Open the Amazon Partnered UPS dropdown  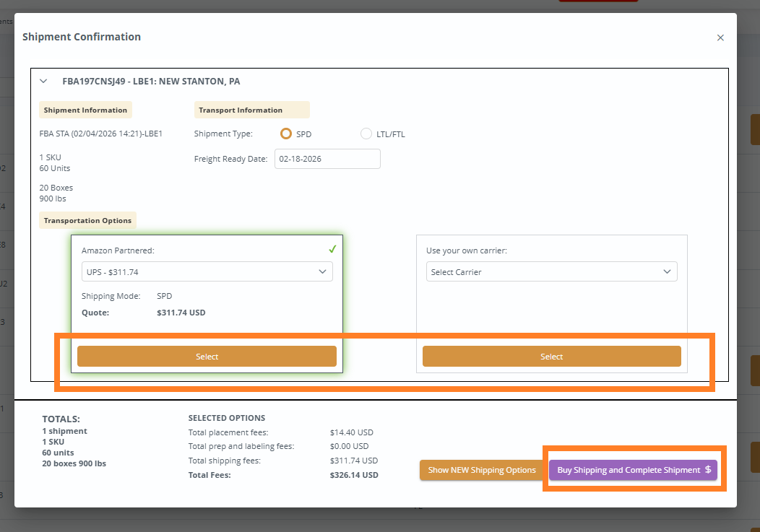coord(207,271)
